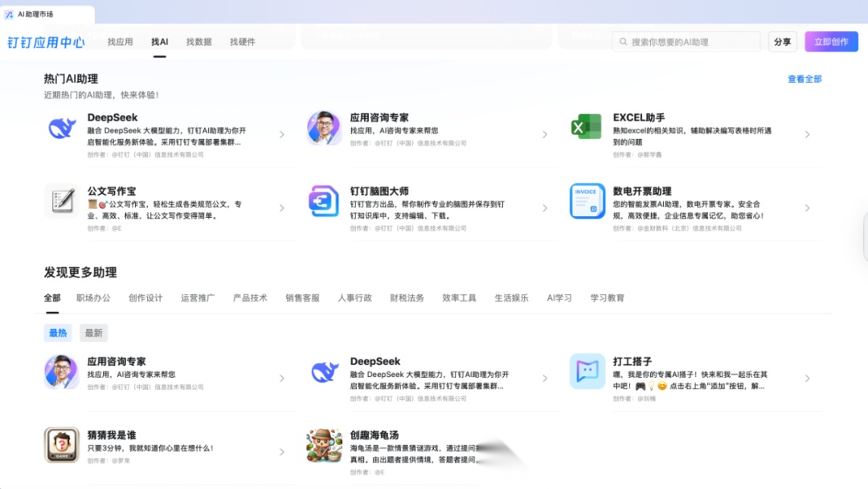Image resolution: width=868 pixels, height=489 pixels.
Task: Filter by 职场办公 category
Action: click(93, 298)
